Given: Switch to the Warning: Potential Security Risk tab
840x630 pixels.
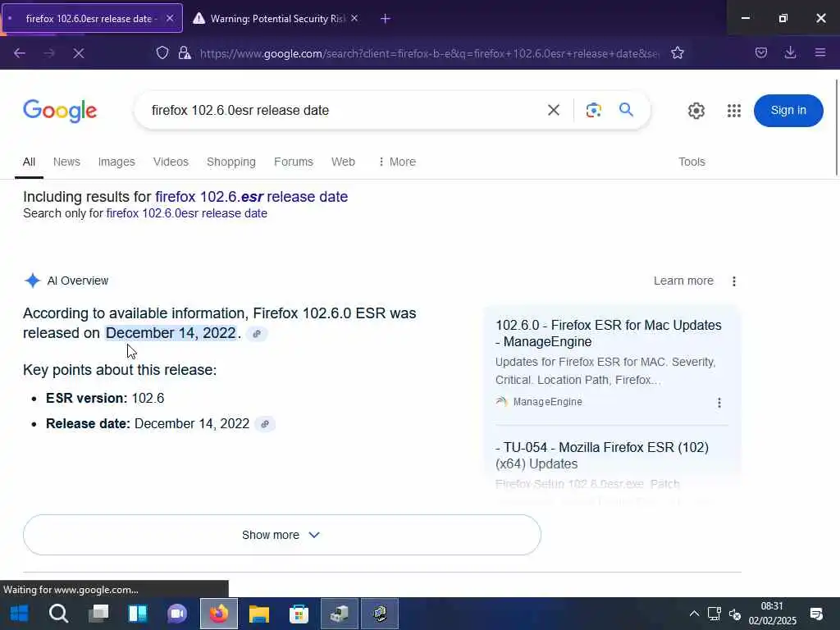Looking at the screenshot, I should pos(276,18).
